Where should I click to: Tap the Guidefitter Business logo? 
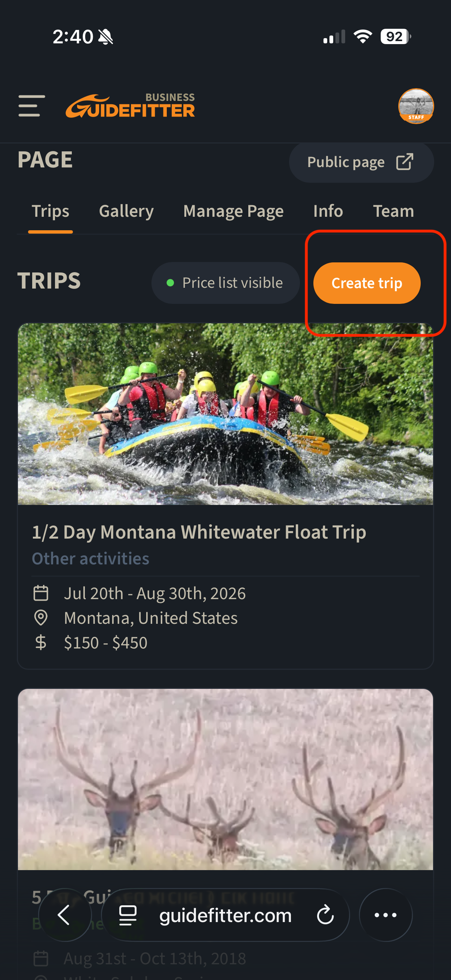pos(130,106)
